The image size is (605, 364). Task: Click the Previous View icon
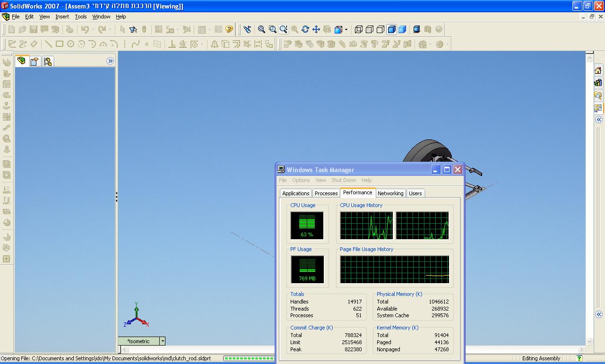point(247,29)
